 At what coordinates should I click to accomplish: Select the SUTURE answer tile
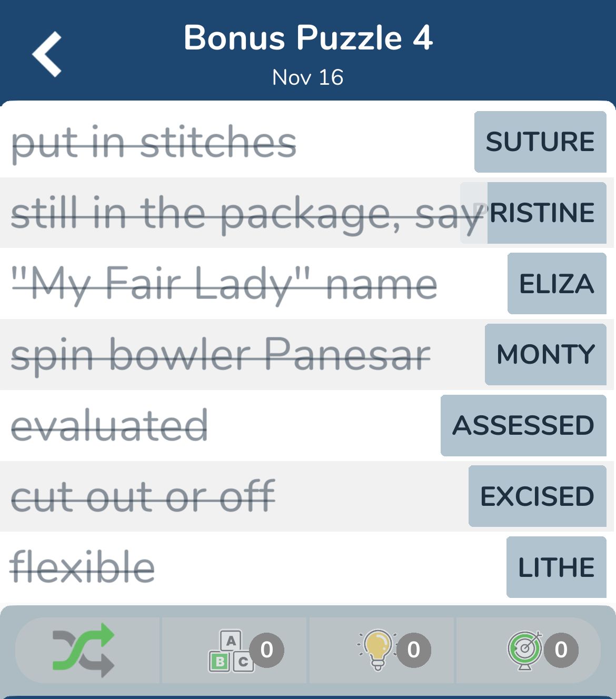540,142
